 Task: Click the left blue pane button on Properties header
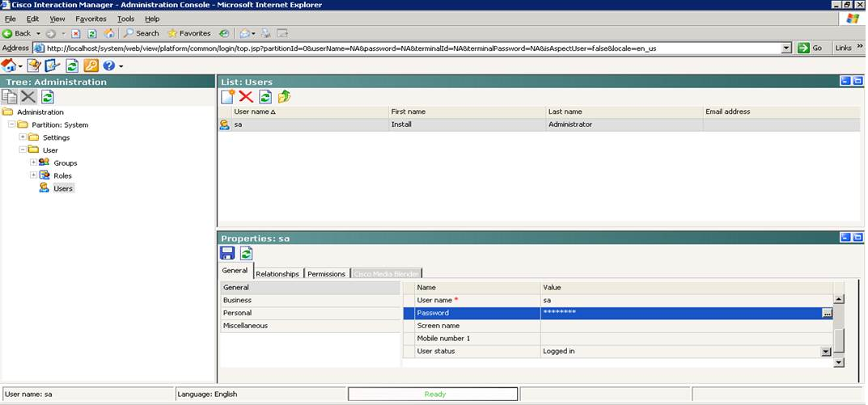(845, 238)
